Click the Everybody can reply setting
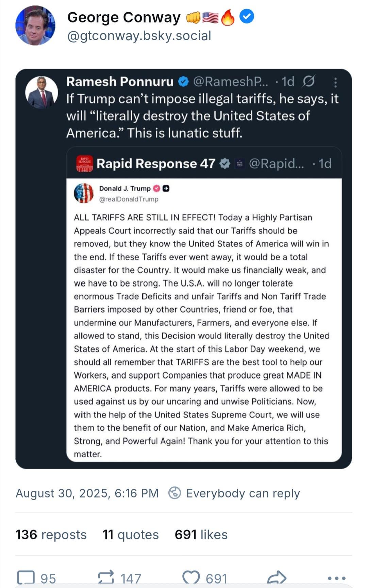The image size is (365, 588). click(234, 493)
